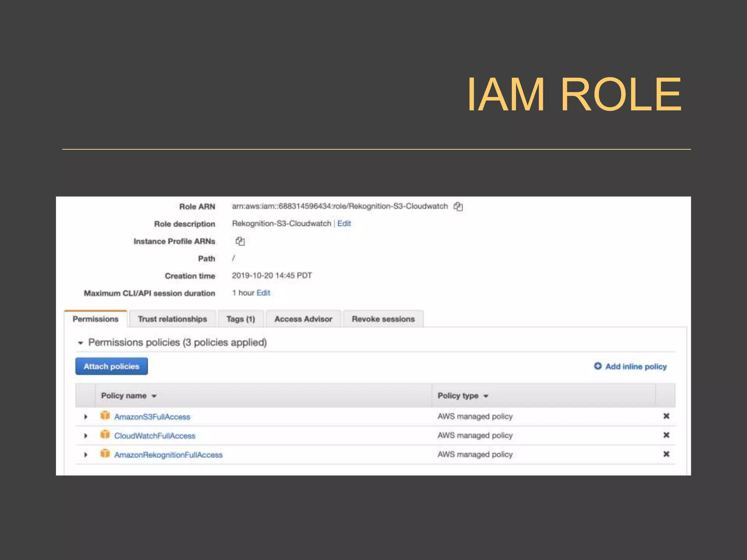Viewport: 747px width, 560px height.
Task: Detach AmazonRekognitionFullAccess using its X icon
Action: 666,454
